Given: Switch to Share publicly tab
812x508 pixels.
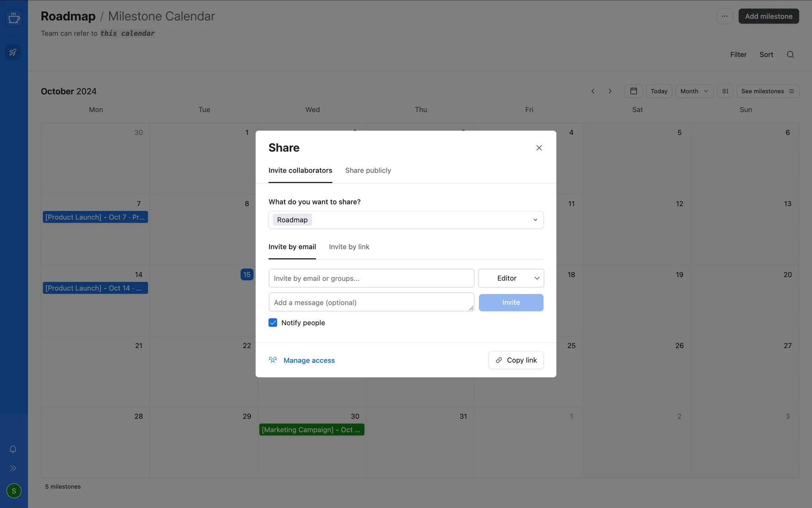Looking at the screenshot, I should point(368,170).
